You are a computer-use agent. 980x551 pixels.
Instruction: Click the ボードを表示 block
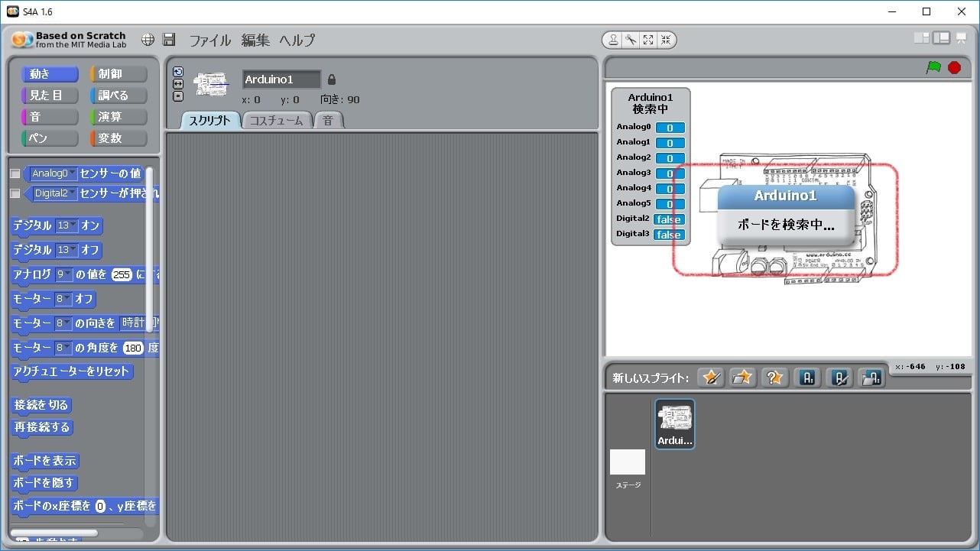pyautogui.click(x=45, y=461)
